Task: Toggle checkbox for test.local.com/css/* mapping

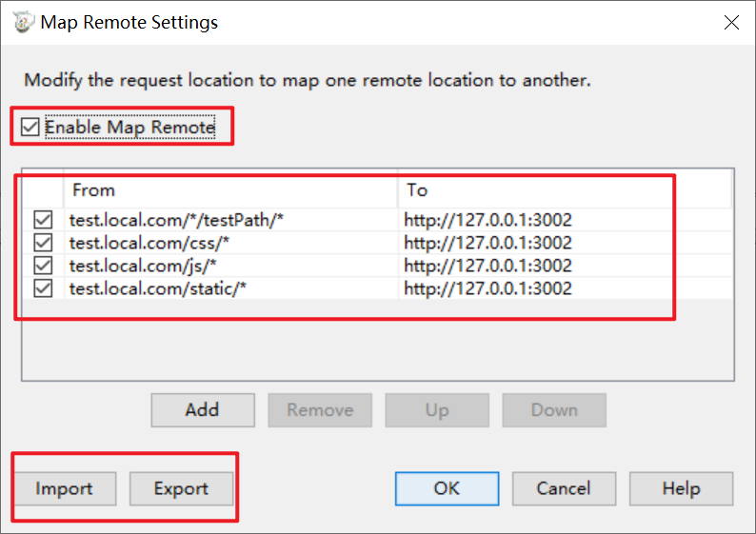Action: [43, 243]
